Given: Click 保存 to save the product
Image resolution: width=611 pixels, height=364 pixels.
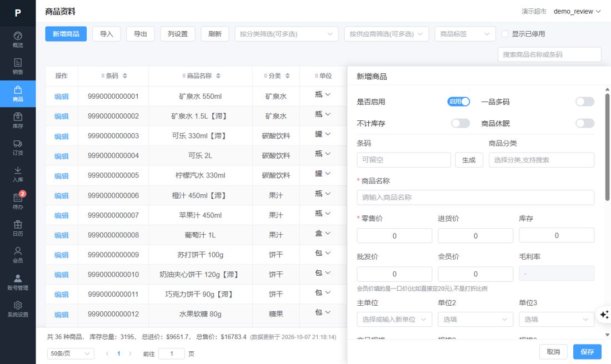Looking at the screenshot, I should (x=587, y=352).
